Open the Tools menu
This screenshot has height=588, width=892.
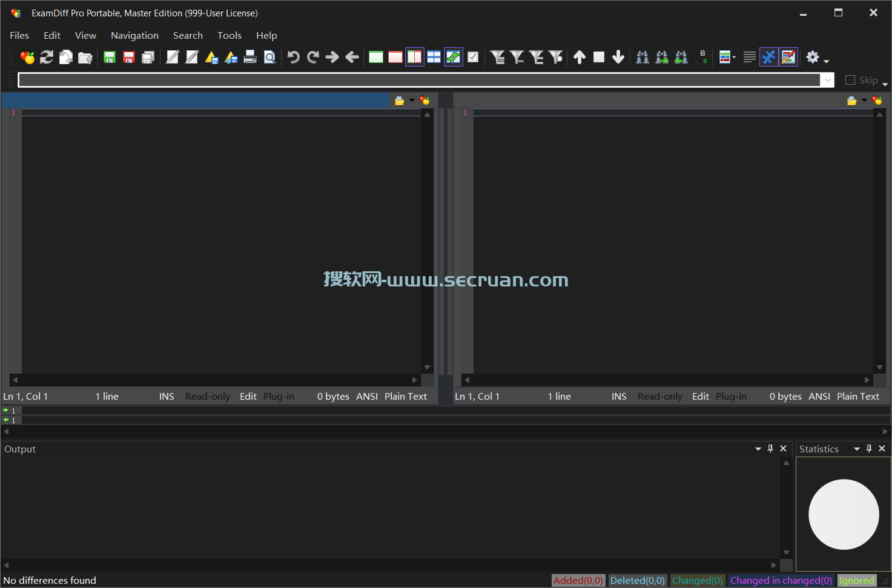tap(230, 35)
